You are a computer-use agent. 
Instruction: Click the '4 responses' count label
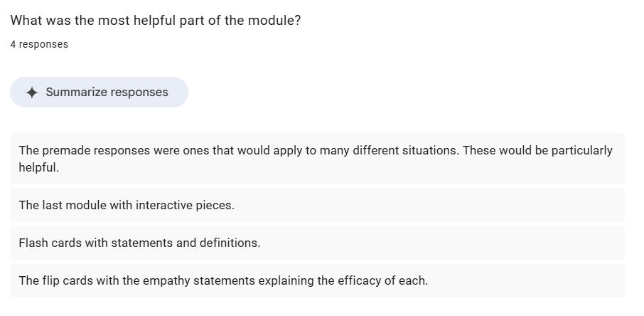pos(39,44)
